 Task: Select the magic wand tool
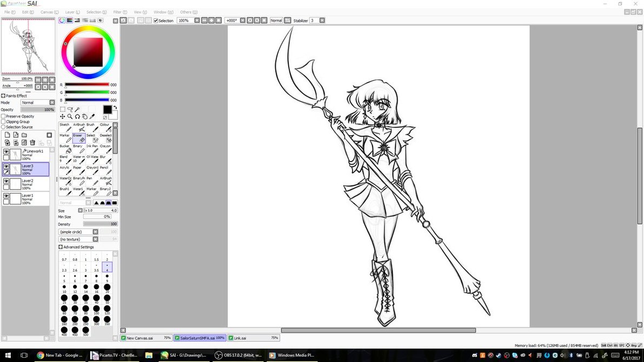click(77, 109)
